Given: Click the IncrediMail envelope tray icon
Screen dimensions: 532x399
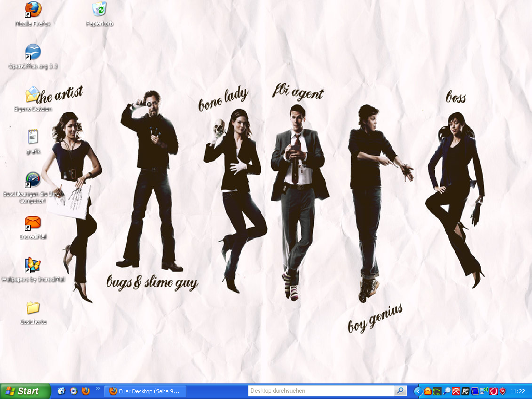Looking at the screenshot, I should 428,391.
